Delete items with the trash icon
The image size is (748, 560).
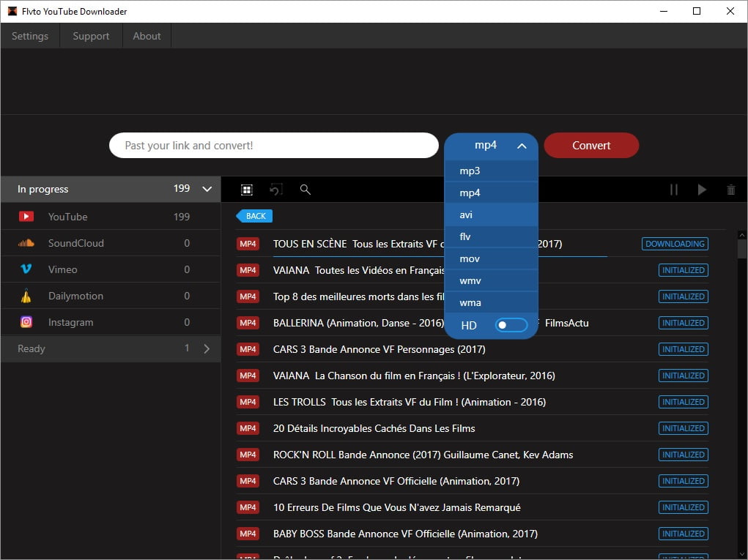click(x=731, y=190)
